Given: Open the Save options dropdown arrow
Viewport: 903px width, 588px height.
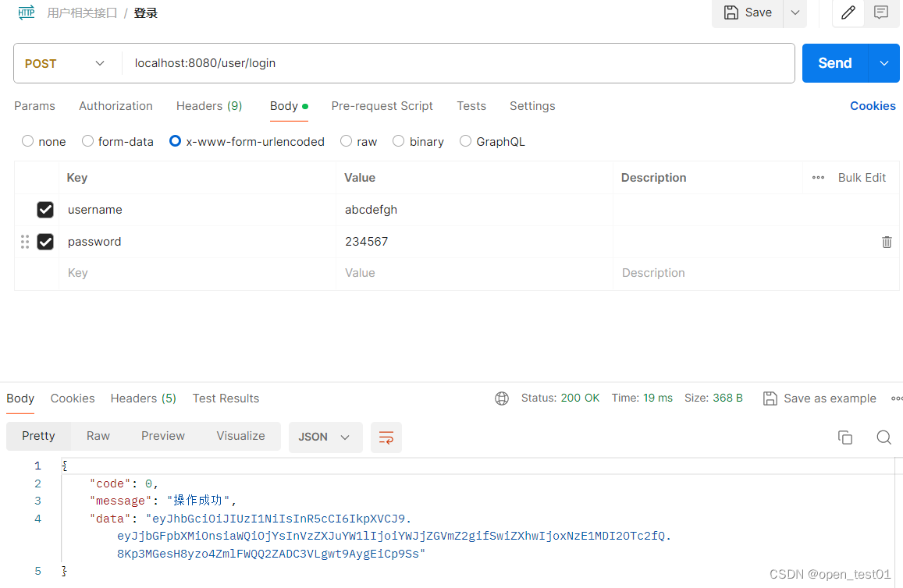Looking at the screenshot, I should [x=795, y=12].
